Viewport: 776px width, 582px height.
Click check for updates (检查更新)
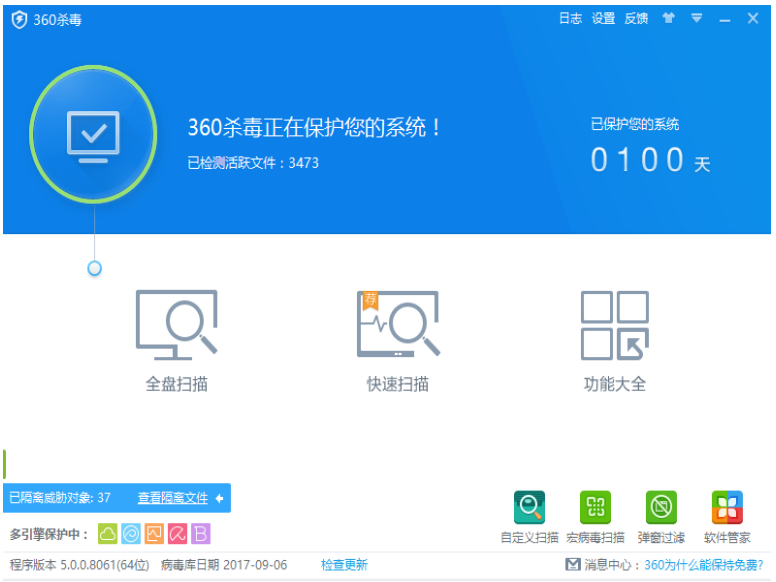coord(344,565)
